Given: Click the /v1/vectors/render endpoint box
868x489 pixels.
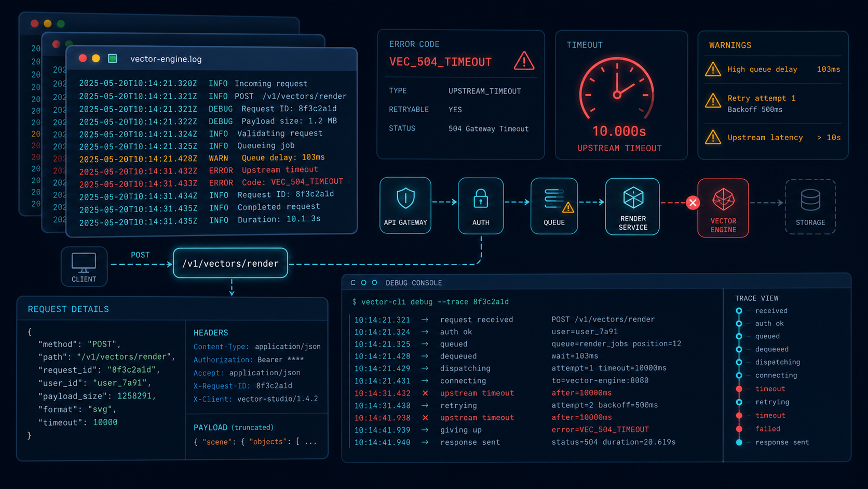Looking at the screenshot, I should pyautogui.click(x=230, y=263).
